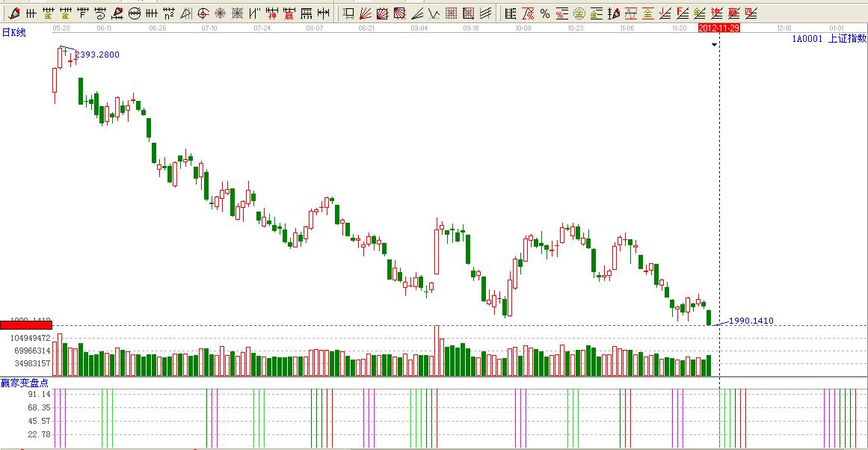Screen dimensions: 868x450
Task: Click the red 2012-11-29 date marker
Action: tap(718, 27)
